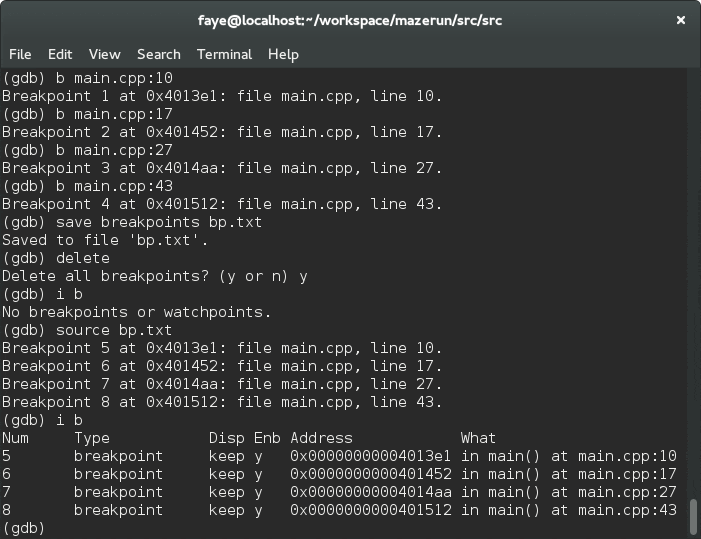The image size is (701, 539).
Task: Open the View menu
Action: point(105,55)
